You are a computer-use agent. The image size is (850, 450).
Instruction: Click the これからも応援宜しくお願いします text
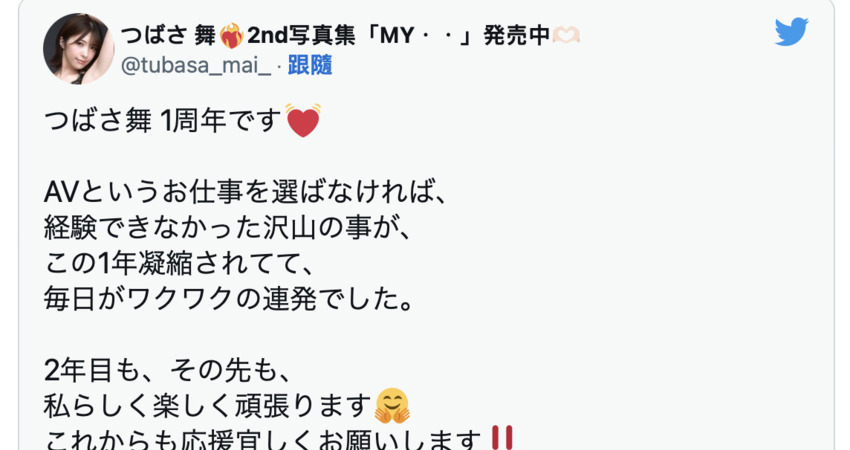point(263,439)
